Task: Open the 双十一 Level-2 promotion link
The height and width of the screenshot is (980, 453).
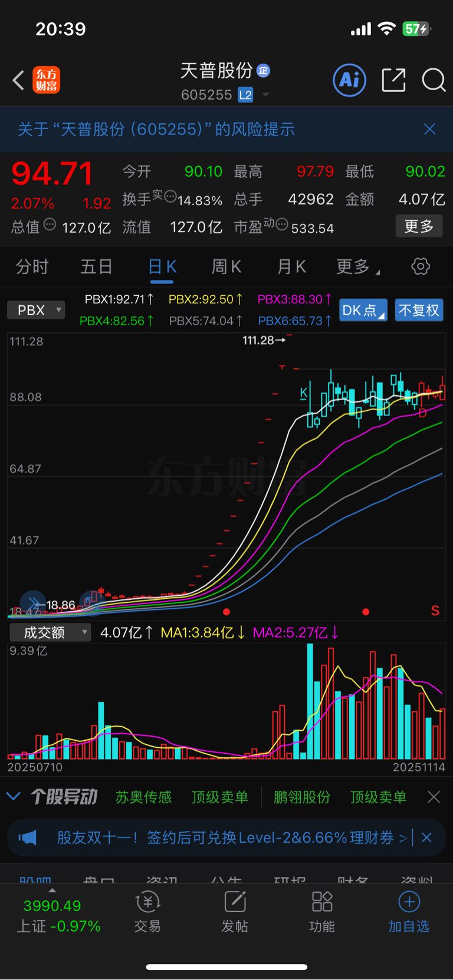Action: 232,838
